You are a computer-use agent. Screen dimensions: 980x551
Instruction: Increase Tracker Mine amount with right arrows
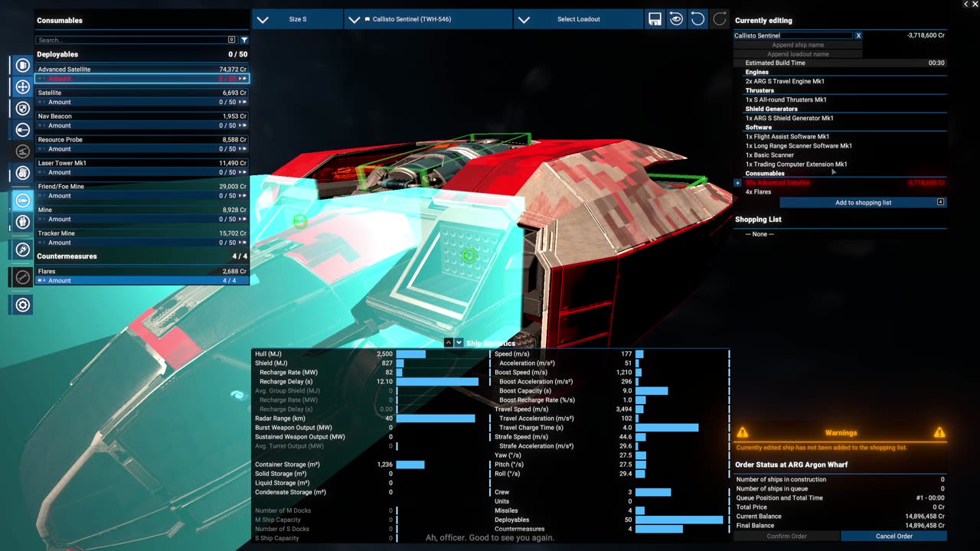[x=243, y=243]
